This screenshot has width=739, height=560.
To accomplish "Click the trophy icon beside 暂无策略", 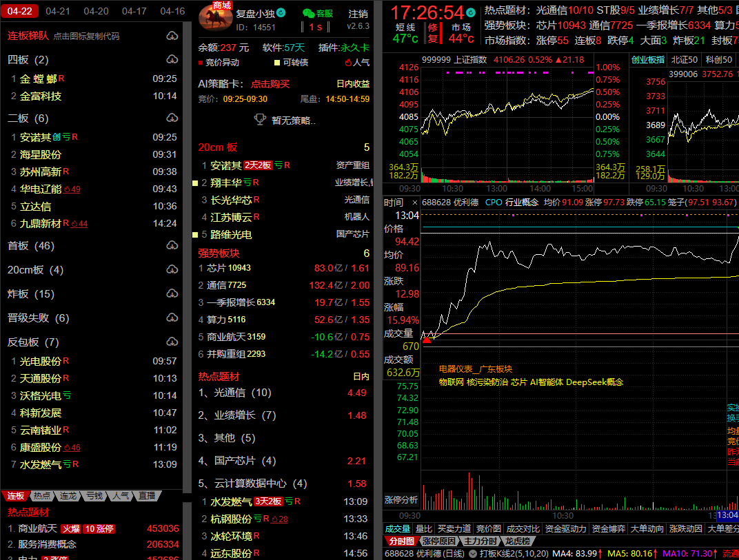I will pos(260,119).
